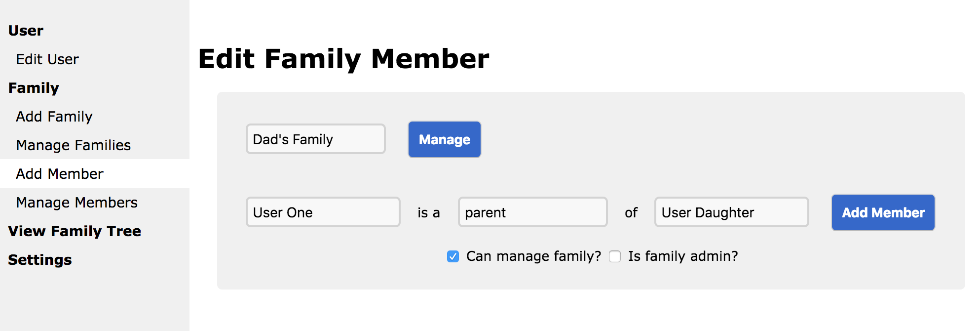
Task: Open the Settings section
Action: (x=40, y=260)
